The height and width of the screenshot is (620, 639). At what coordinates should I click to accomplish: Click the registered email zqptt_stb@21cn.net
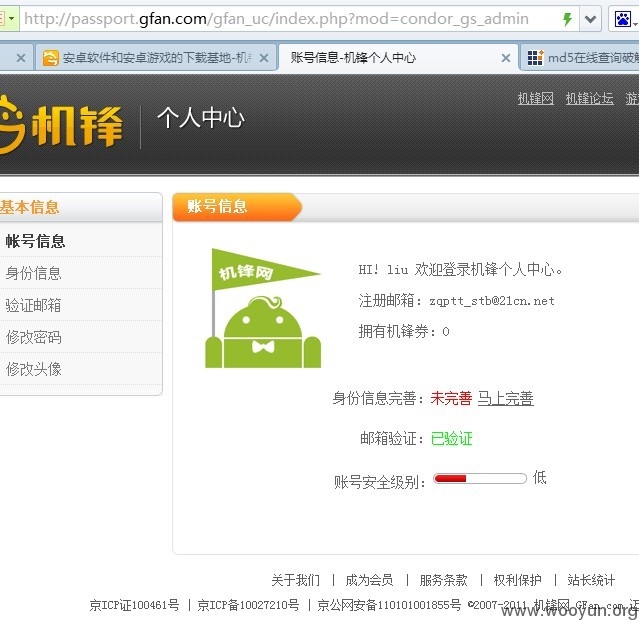coord(492,301)
